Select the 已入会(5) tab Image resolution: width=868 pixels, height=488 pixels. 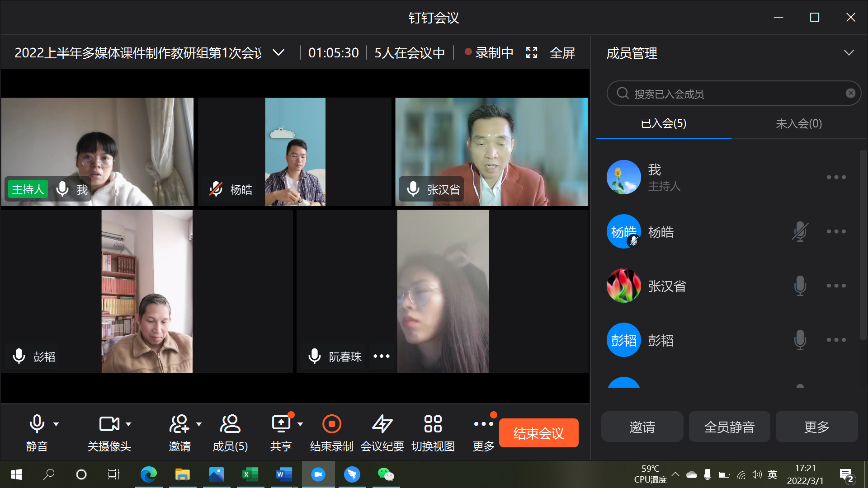pos(663,123)
